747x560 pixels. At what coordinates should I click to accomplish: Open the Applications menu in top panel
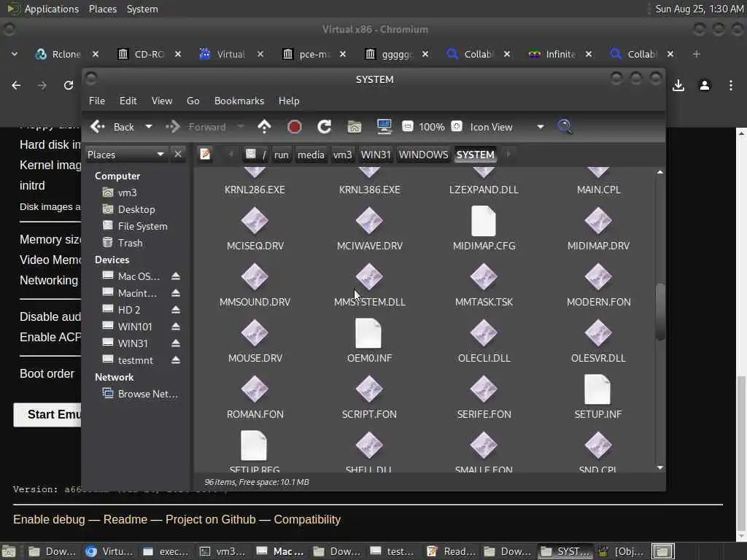click(x=52, y=9)
